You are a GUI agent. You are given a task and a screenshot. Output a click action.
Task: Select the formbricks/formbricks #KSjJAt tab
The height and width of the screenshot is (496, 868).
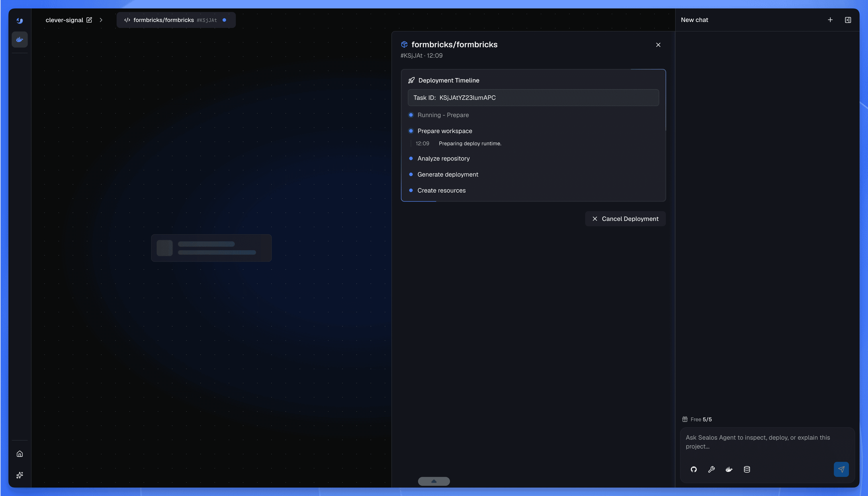coord(176,20)
